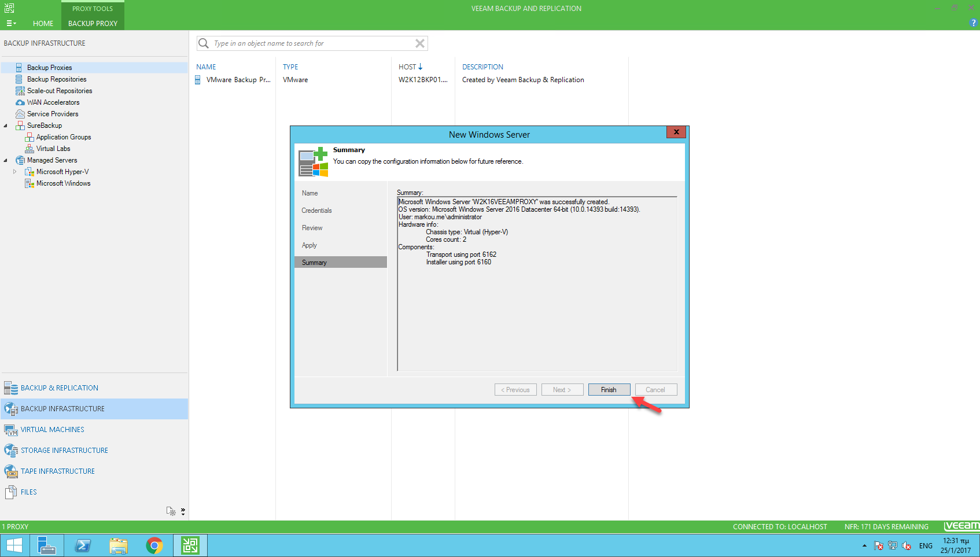This screenshot has height=557, width=980.
Task: Switch to the HOME ribbon tab
Action: pos(43,24)
